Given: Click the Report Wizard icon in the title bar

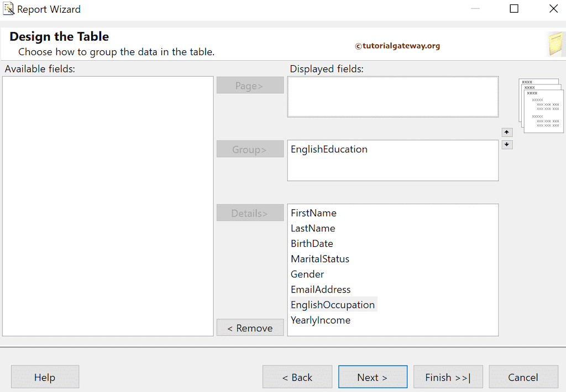Looking at the screenshot, I should tap(9, 9).
